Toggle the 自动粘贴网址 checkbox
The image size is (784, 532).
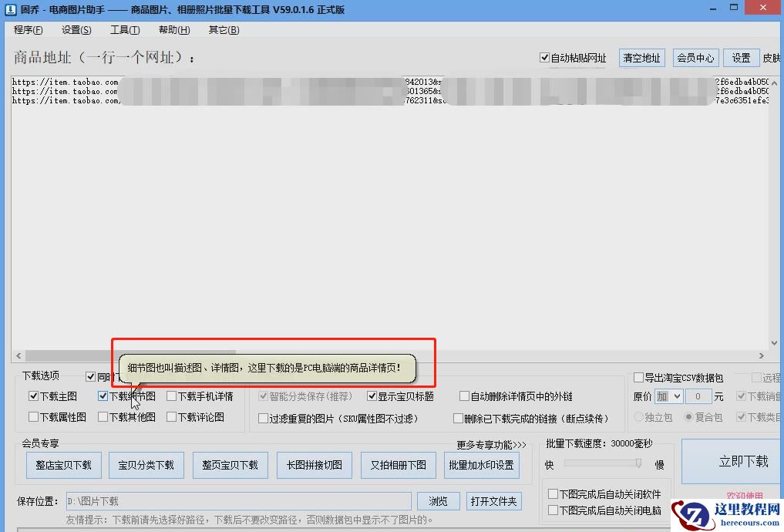pos(545,57)
